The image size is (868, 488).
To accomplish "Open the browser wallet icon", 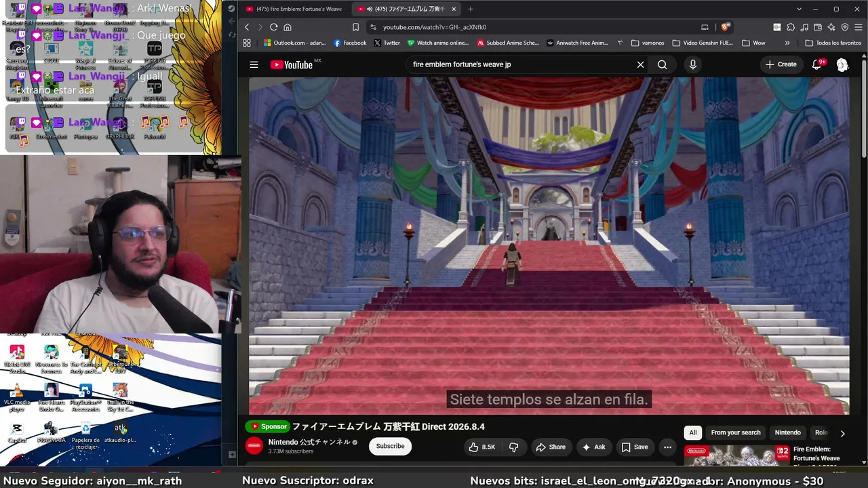I will pyautogui.click(x=818, y=27).
